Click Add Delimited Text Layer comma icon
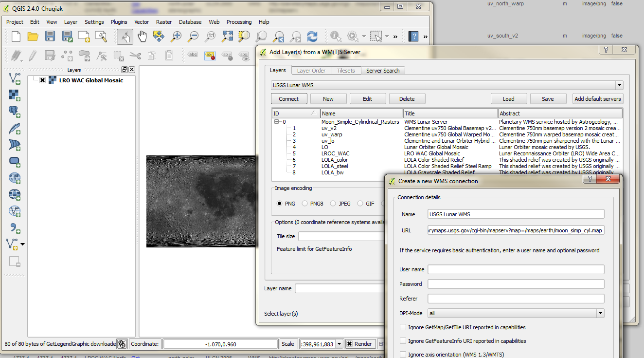 pyautogui.click(x=15, y=227)
